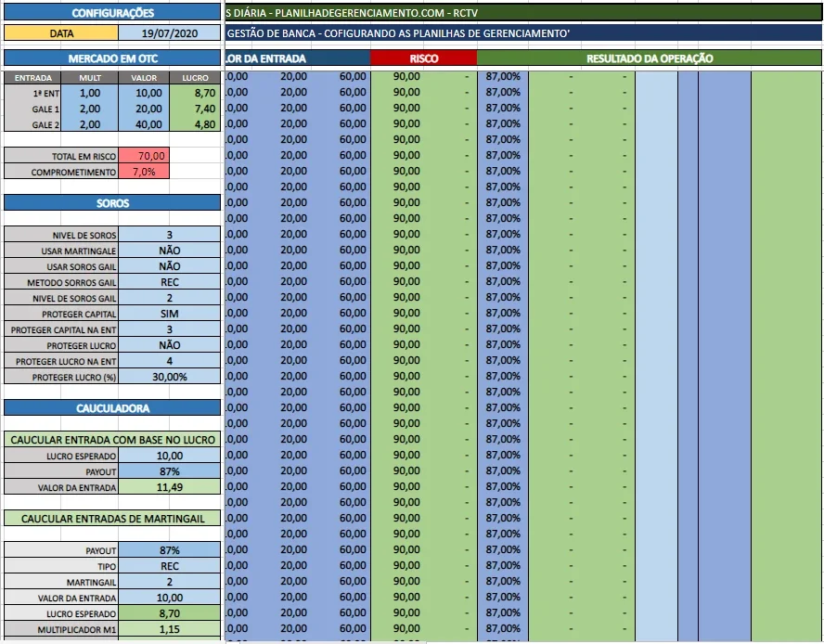824x644 pixels.
Task: Open the USAR SOROS GAIL value cell
Action: tap(169, 266)
